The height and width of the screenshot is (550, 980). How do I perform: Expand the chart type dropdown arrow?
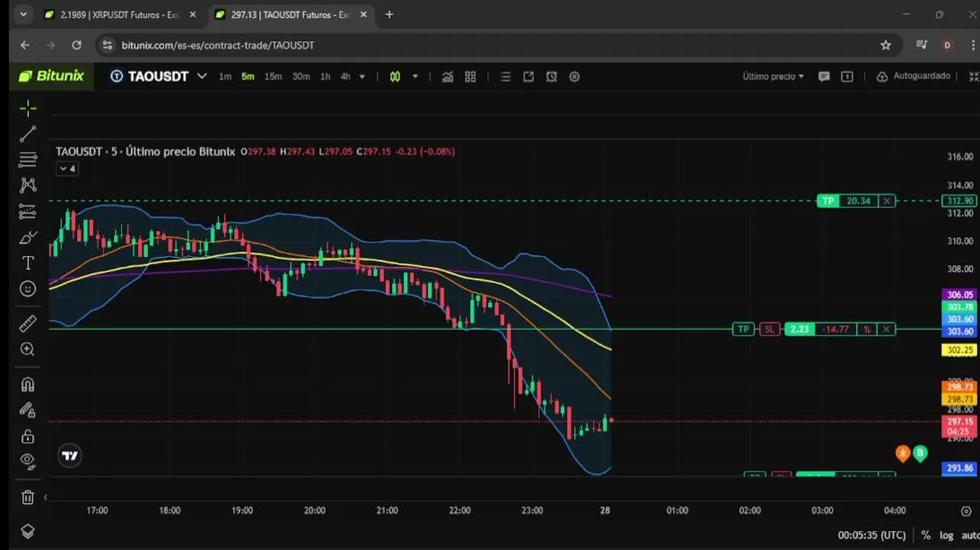click(x=415, y=76)
